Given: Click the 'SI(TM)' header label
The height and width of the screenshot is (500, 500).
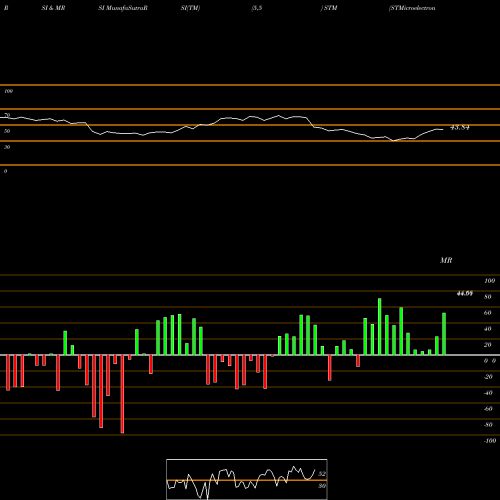Looking at the screenshot, I should [190, 8].
